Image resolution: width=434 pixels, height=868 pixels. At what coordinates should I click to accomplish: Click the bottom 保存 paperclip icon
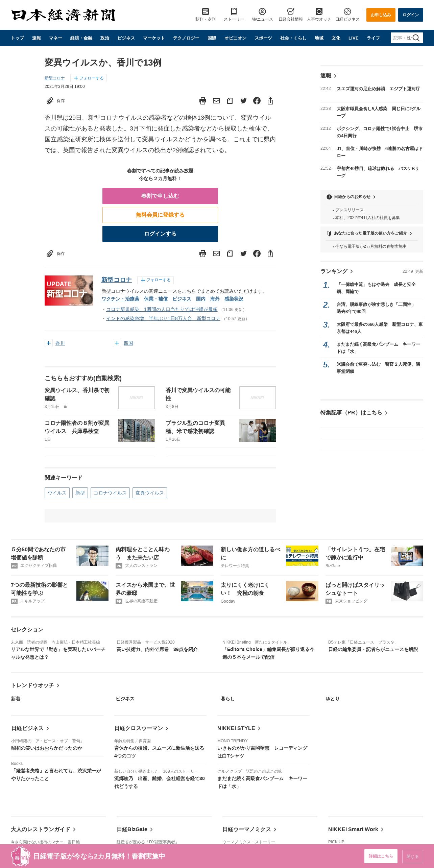50,254
